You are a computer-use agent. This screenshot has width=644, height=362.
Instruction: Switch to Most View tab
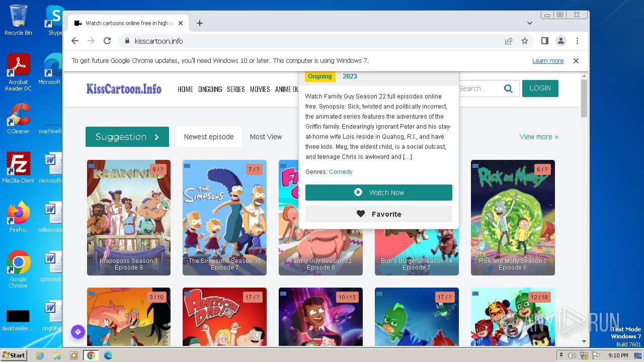point(266,137)
